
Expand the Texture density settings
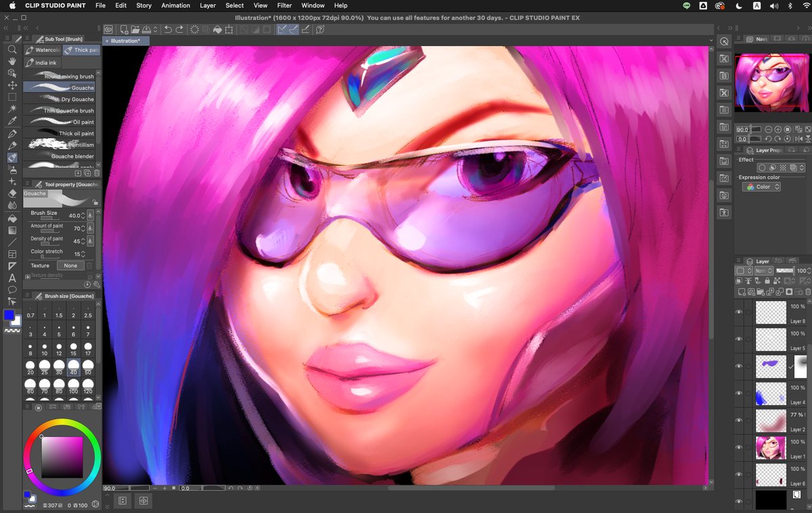pyautogui.click(x=28, y=276)
